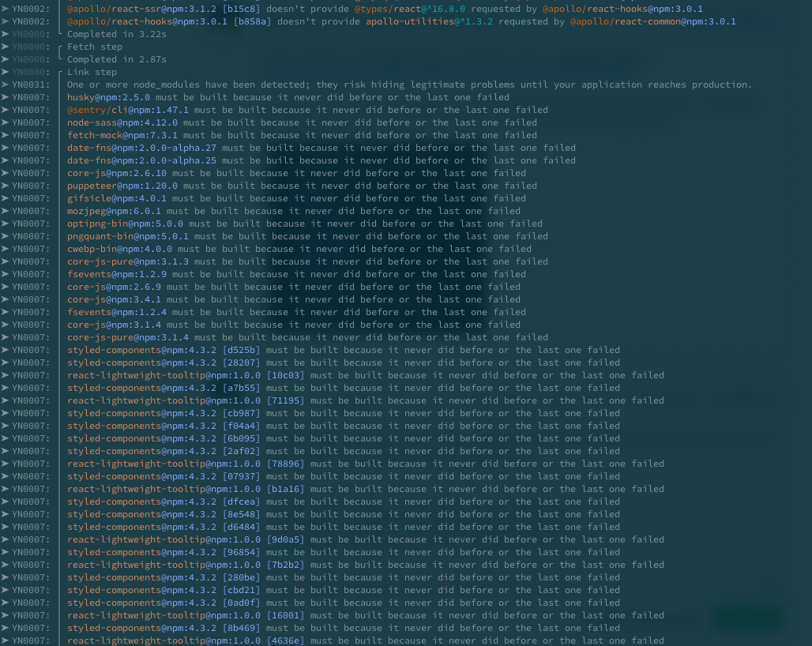Select the [78896] react-lightweight-tooltip hash
Screen dimensions: 812x646
pyautogui.click(x=285, y=464)
